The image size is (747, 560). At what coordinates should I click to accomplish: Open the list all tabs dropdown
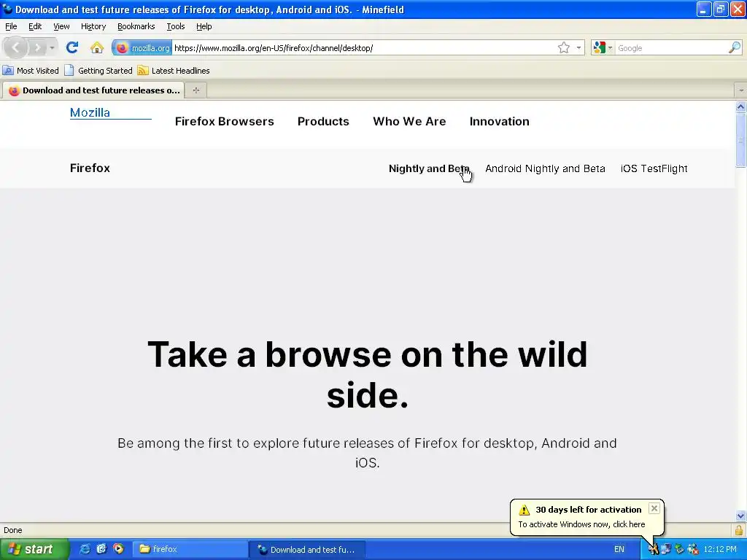(x=741, y=90)
